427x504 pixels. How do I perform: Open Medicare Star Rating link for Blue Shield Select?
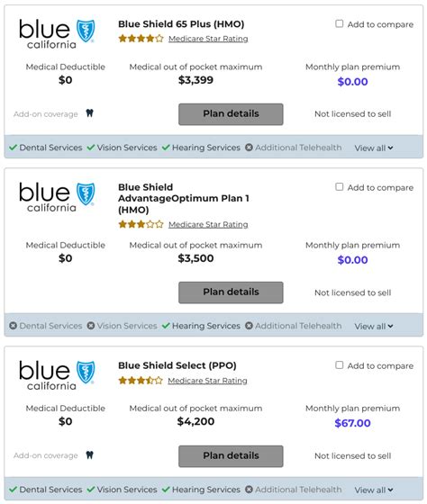pyautogui.click(x=207, y=381)
